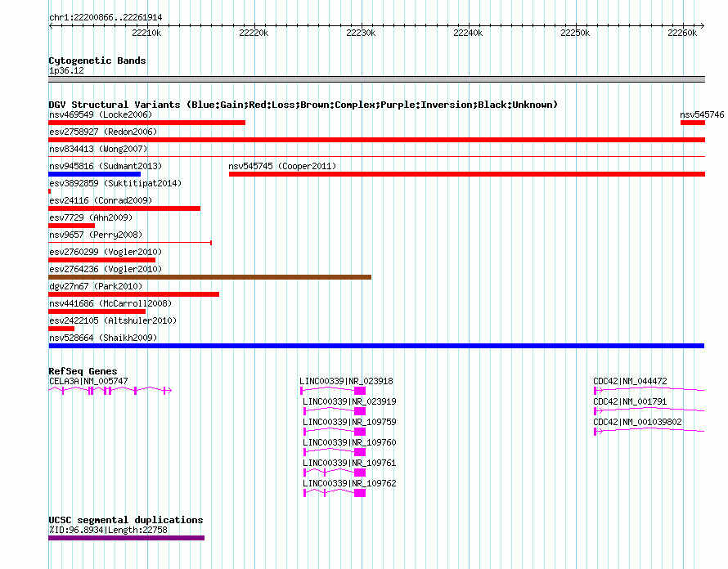Click the purple segmental duplication bar
Image resolution: width=728 pixels, height=569 pixels.
tap(126, 538)
